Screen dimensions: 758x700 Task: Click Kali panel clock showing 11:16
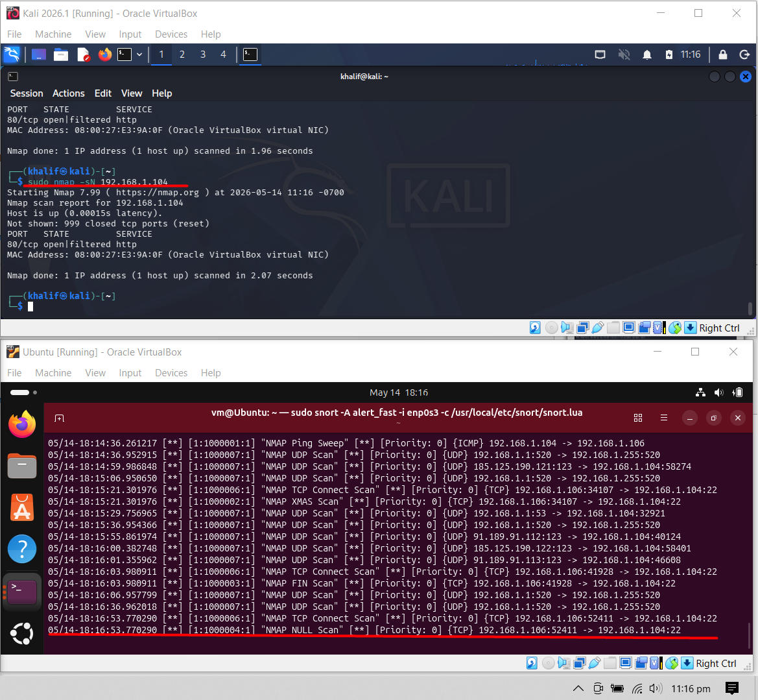click(x=691, y=54)
